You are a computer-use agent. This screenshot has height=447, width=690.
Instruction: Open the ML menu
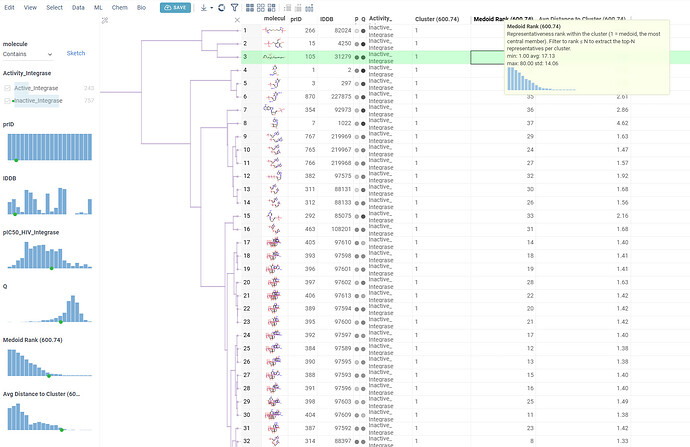(98, 7)
